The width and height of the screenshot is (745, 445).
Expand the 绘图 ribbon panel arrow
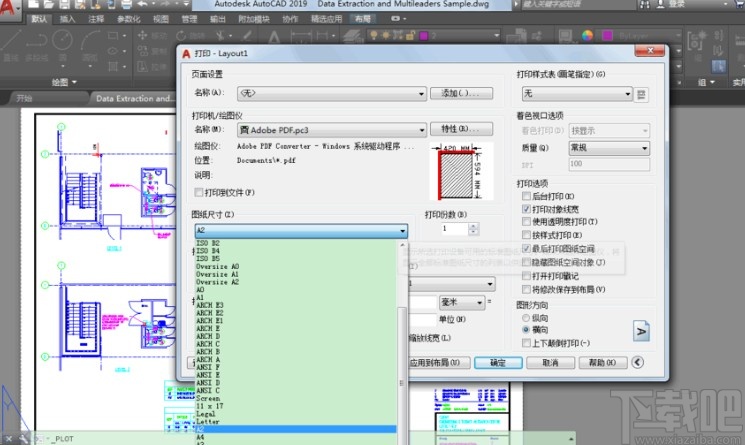(x=74, y=82)
